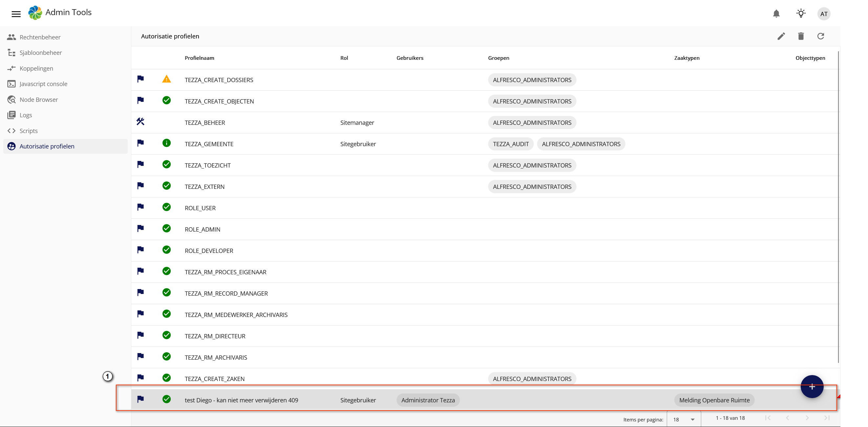Click the green check icon of ROLE_DEVELOPER
This screenshot has height=427, width=868.
pos(166,250)
